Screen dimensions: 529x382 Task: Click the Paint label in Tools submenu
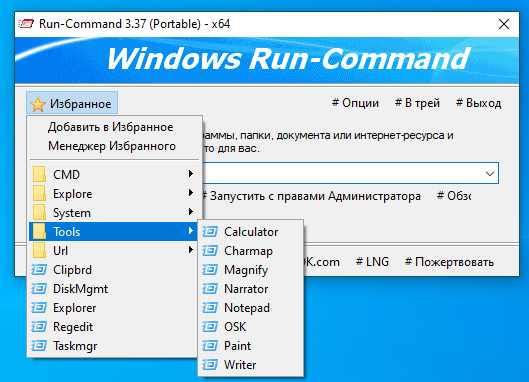(238, 346)
